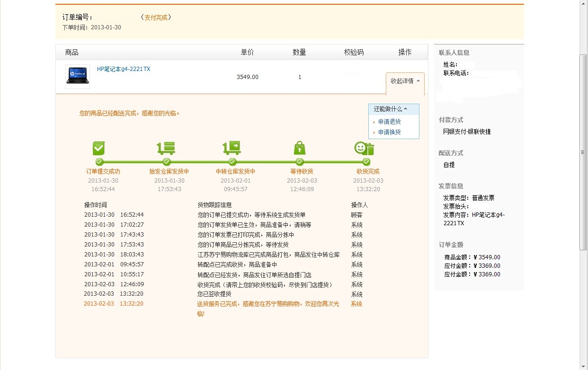Click the transit warehouse shipping cart icon
Viewport: 588px width, 370px height.
coord(232,148)
